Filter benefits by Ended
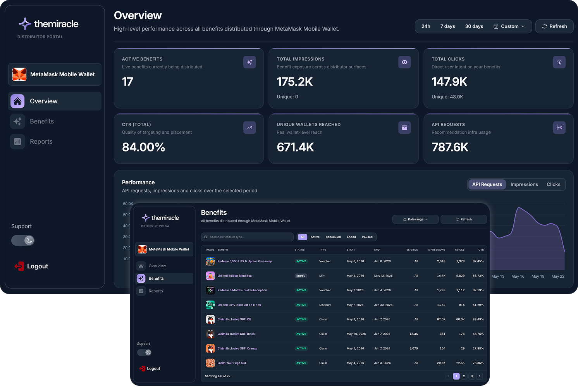 [x=351, y=237]
